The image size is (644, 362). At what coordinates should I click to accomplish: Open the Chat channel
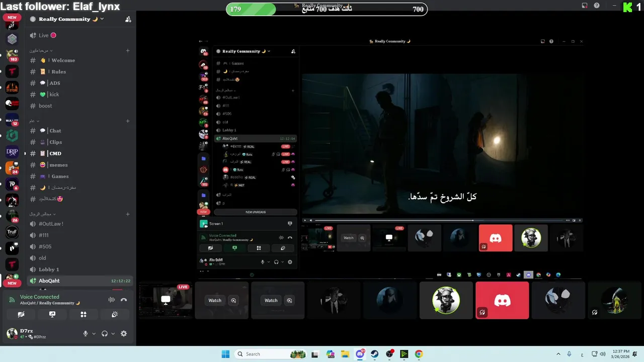(x=80, y=131)
